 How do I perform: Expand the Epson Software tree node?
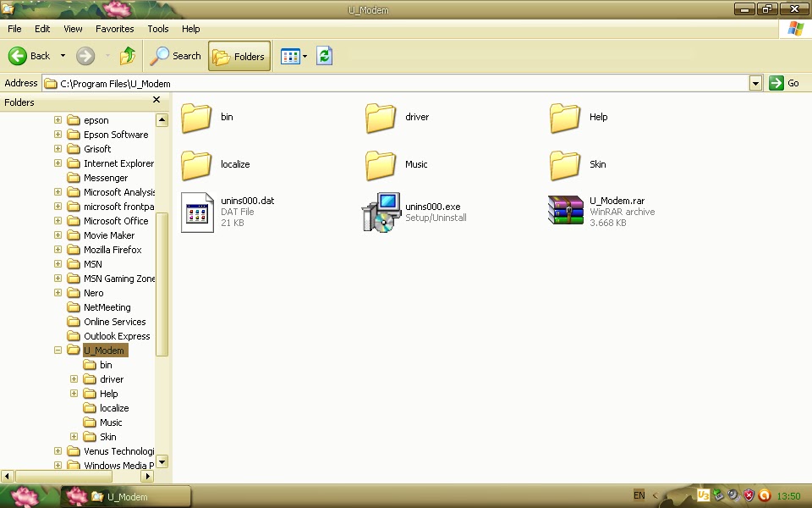pyautogui.click(x=58, y=135)
